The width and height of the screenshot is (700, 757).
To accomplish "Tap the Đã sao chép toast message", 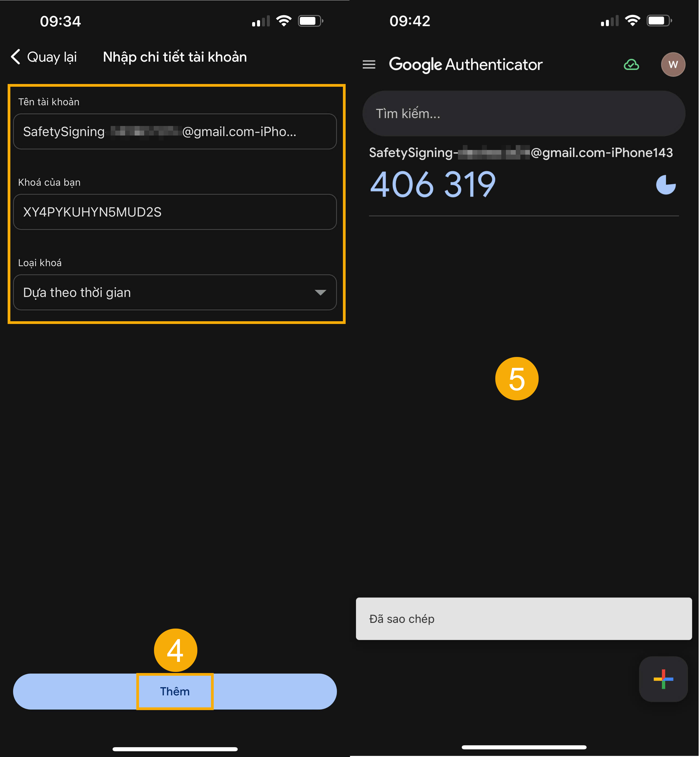I will coord(523,619).
